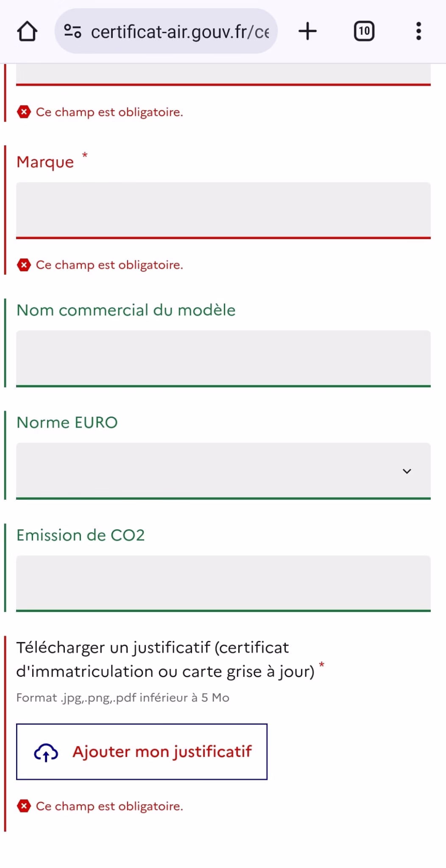Image resolution: width=446 pixels, height=868 pixels.
Task: Click the Télécharger un justificatif label text
Action: click(x=165, y=659)
